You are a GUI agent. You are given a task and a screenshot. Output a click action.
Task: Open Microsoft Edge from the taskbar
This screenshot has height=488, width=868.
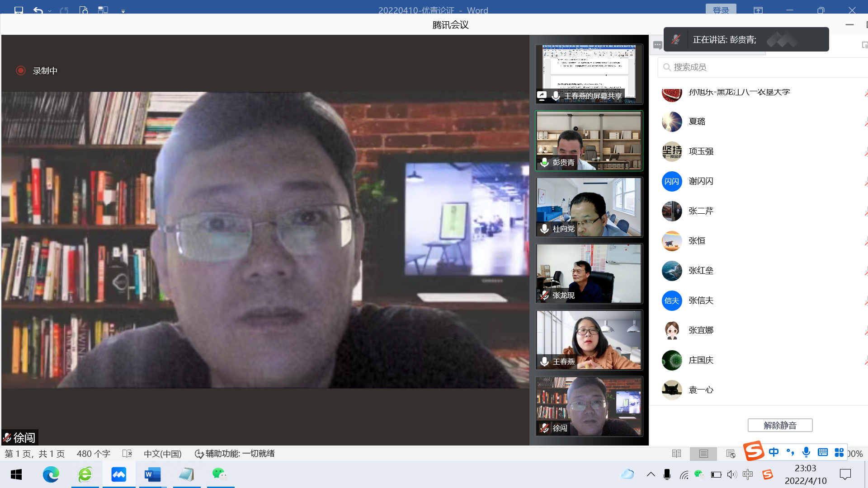(x=51, y=474)
